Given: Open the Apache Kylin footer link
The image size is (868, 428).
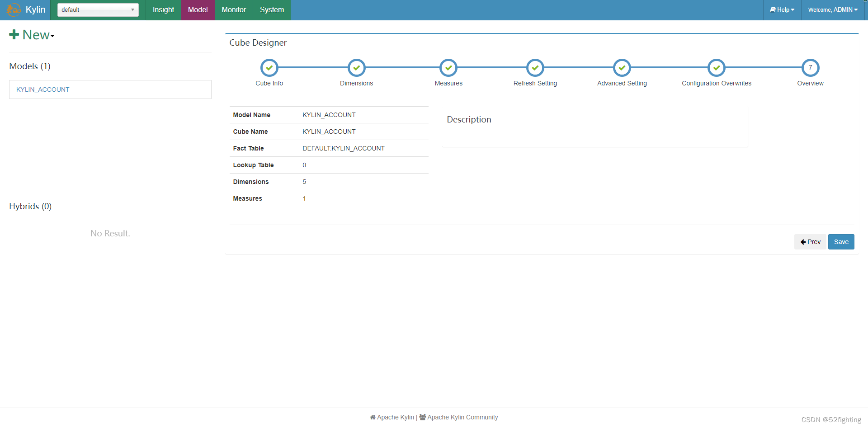Looking at the screenshot, I should pyautogui.click(x=392, y=417).
